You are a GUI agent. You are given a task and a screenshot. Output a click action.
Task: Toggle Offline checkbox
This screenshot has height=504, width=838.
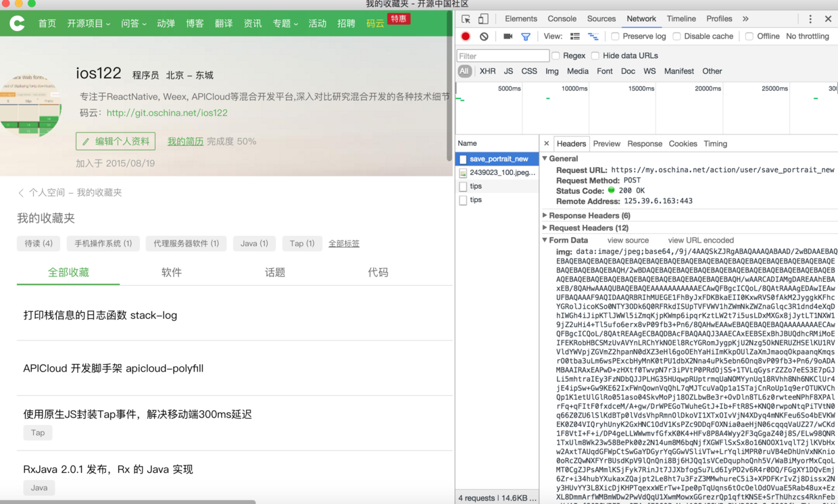[x=749, y=36]
